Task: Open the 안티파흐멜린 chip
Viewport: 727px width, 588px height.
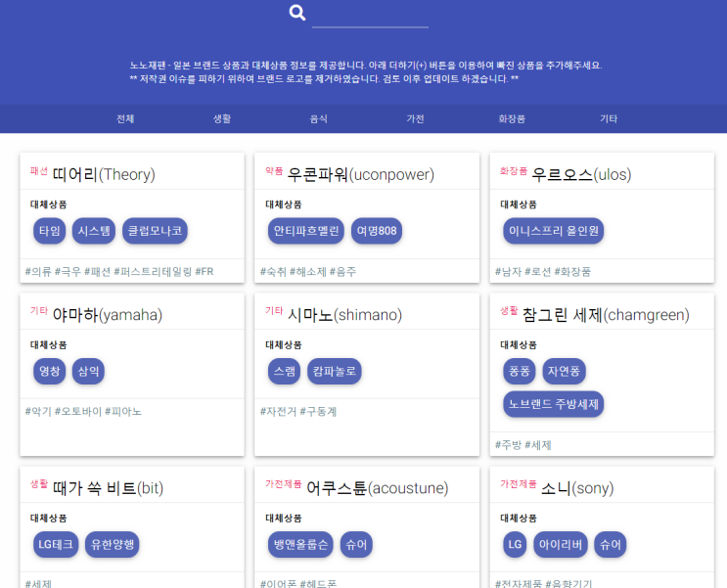Action: pyautogui.click(x=306, y=231)
